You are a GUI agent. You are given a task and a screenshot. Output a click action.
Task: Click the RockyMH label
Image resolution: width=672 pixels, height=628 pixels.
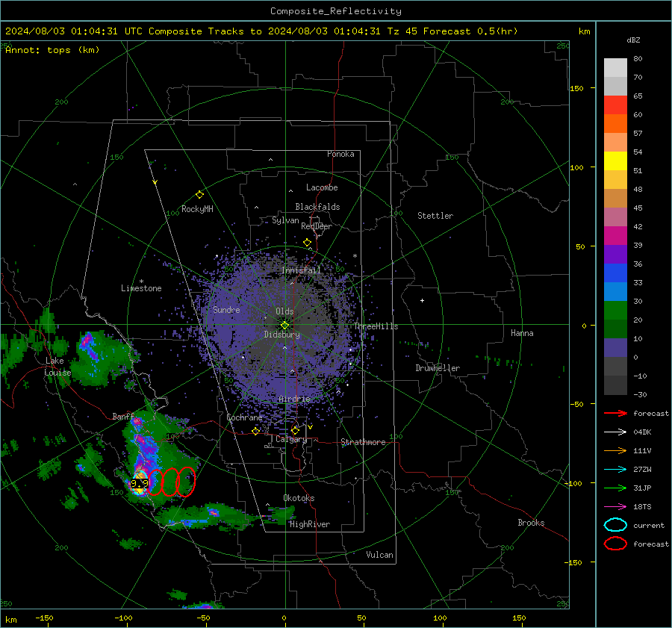tap(197, 209)
